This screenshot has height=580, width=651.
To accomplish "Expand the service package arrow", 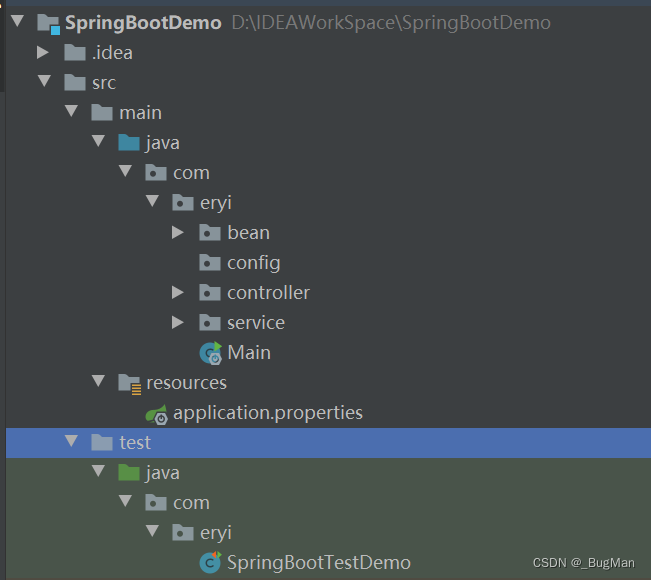I will pyautogui.click(x=178, y=323).
